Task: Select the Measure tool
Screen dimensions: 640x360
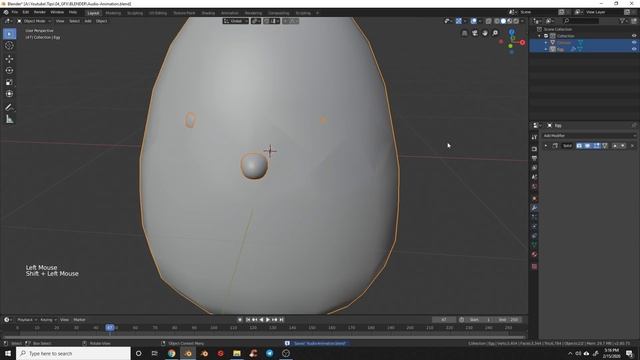Action: 9,119
